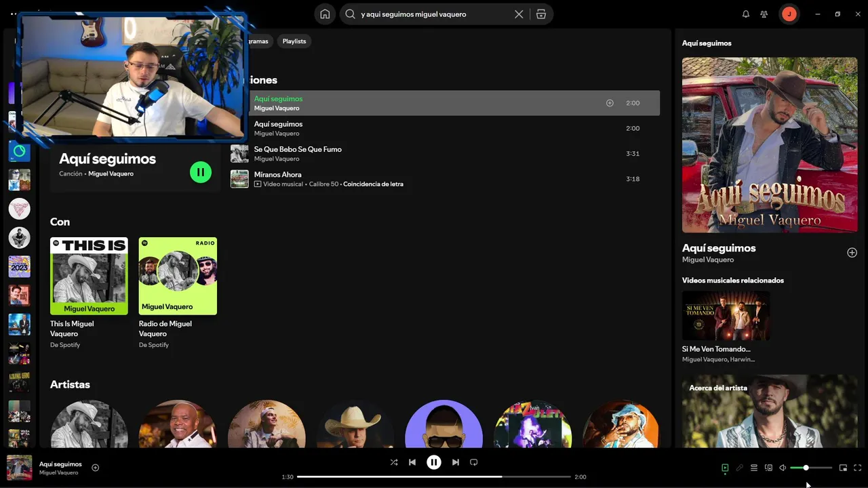
Task: Click now-playing cover in bottom bar
Action: tap(19, 468)
